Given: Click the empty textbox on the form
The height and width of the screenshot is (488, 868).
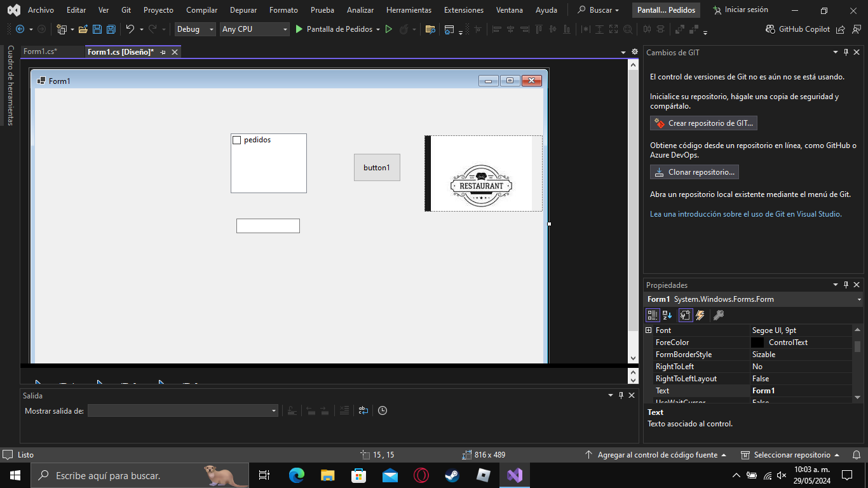Looking at the screenshot, I should point(268,226).
